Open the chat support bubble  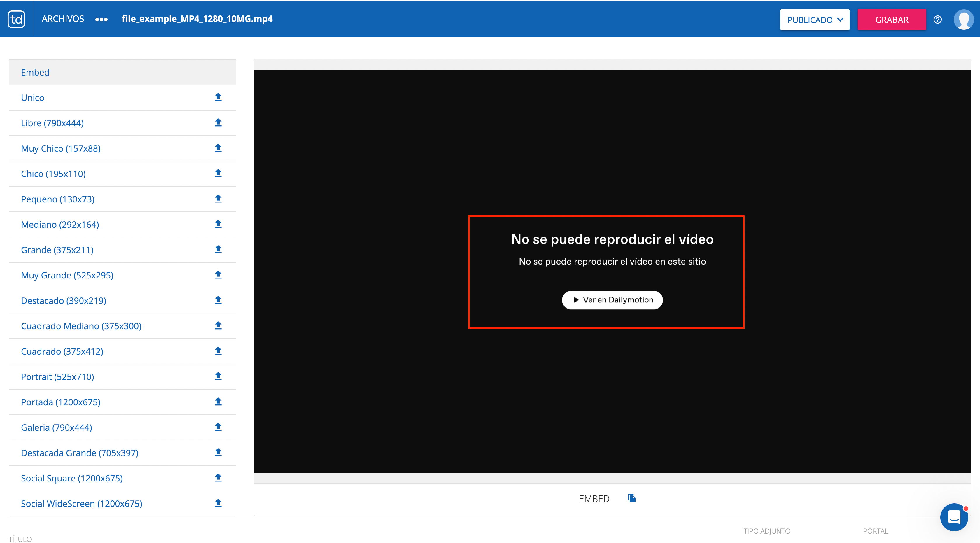(x=954, y=517)
